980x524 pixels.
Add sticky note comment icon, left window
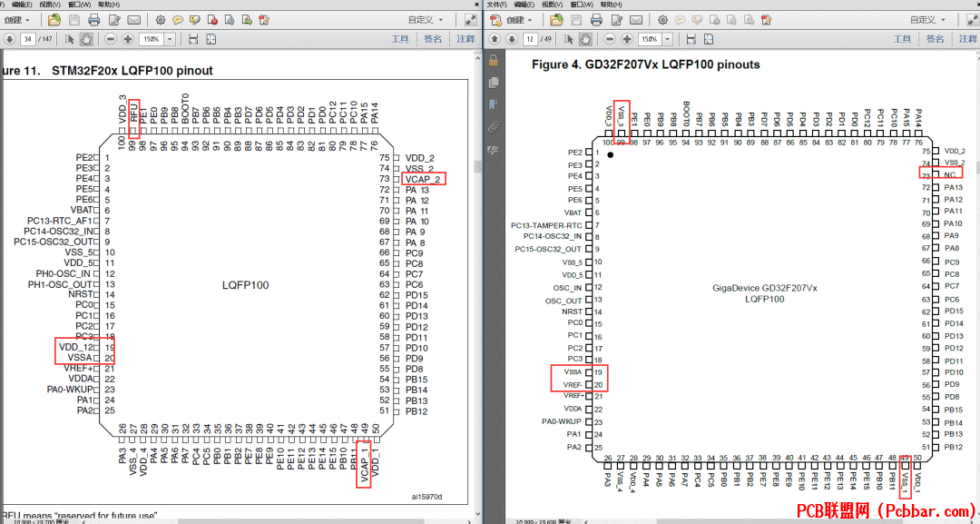178,20
